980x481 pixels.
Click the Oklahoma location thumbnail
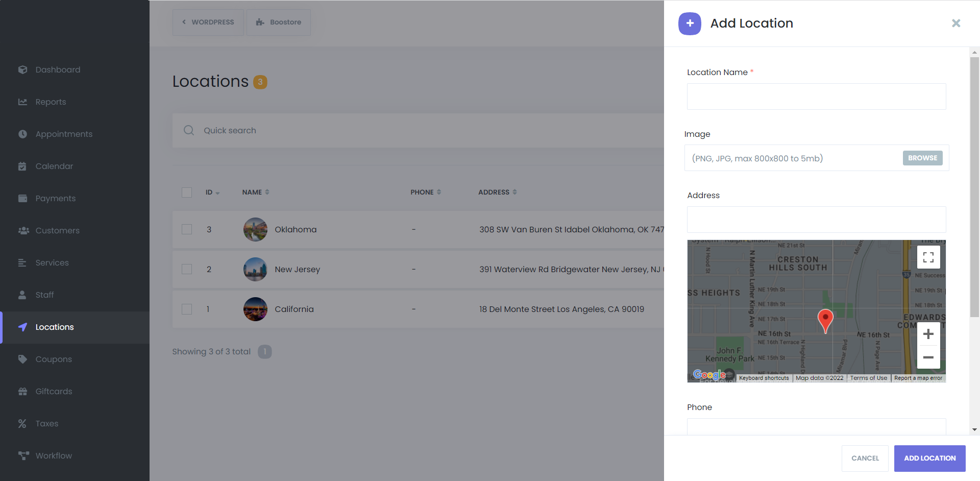255,230
